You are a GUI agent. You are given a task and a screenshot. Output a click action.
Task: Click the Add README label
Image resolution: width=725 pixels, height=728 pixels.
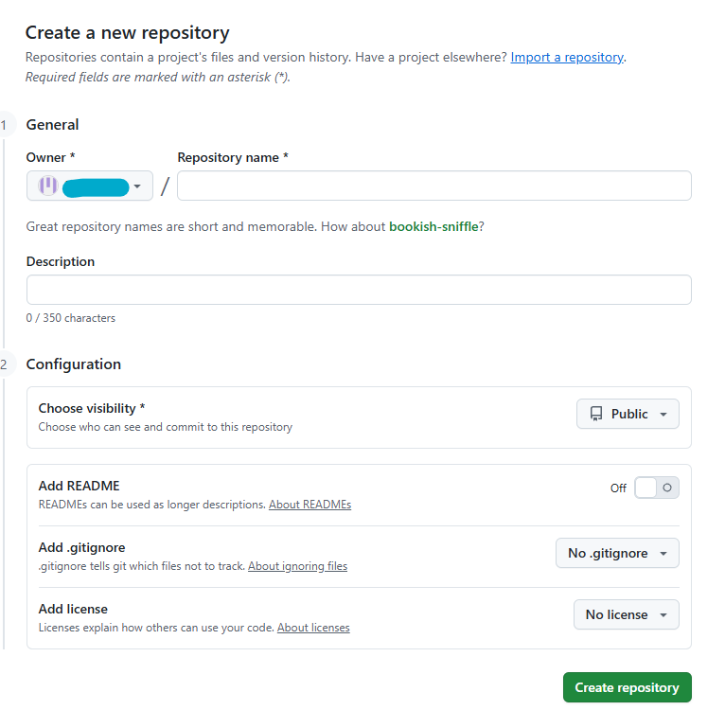[x=79, y=486]
